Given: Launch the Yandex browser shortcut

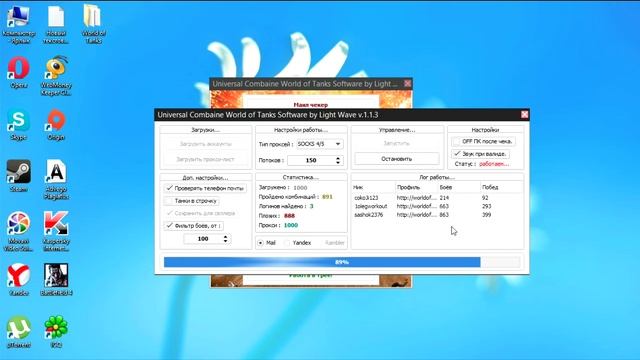Looking at the screenshot, I should (18, 280).
